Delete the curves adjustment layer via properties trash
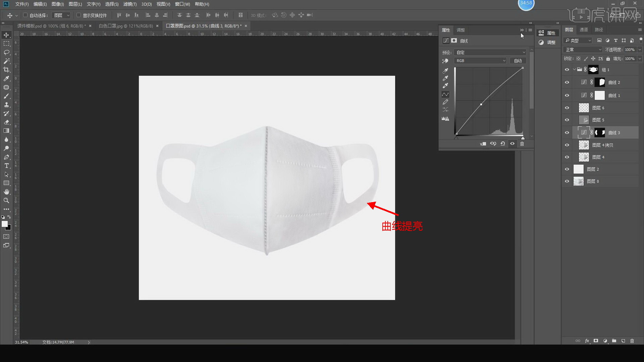 (522, 144)
